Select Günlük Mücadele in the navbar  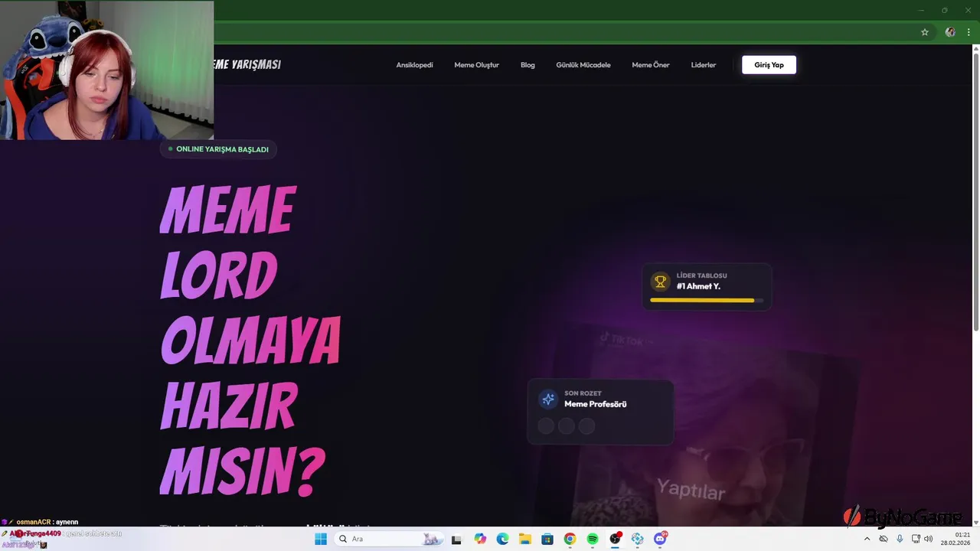coord(583,65)
